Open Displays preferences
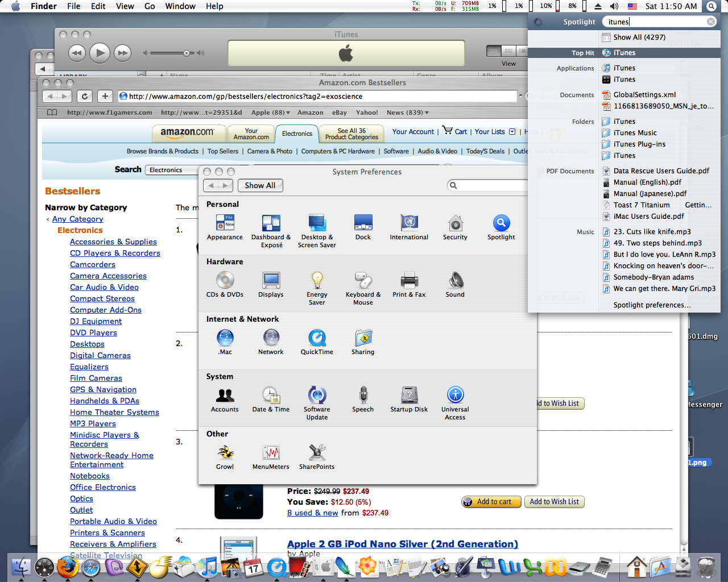This screenshot has height=582, width=728. [271, 285]
